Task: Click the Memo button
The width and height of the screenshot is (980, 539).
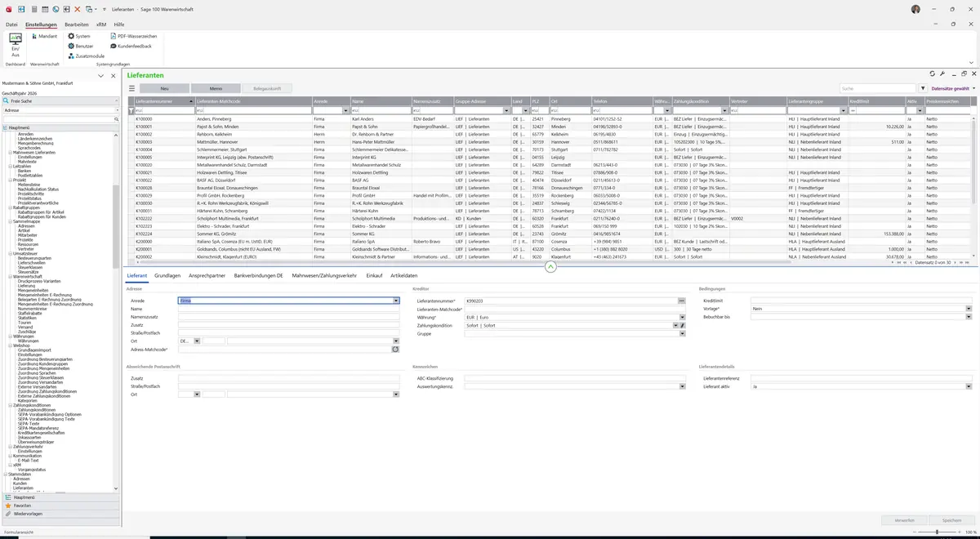Action: click(x=216, y=88)
